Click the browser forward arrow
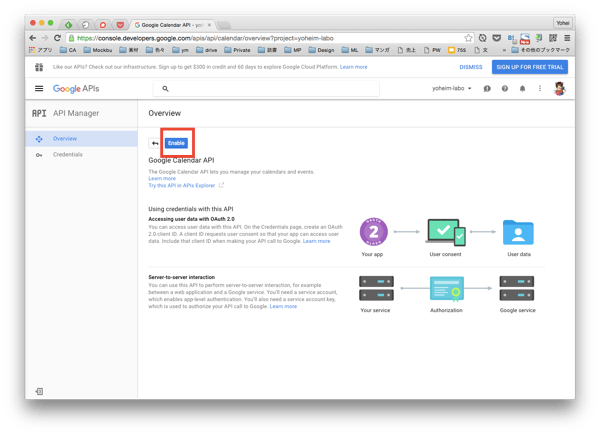 (x=45, y=38)
